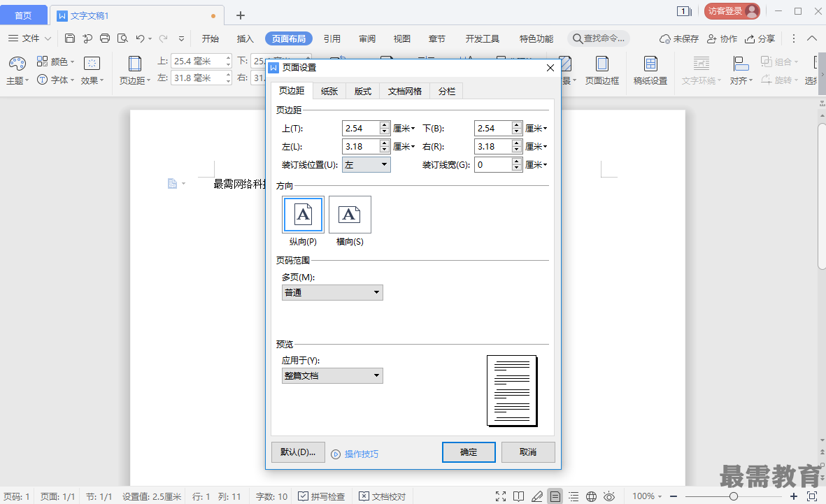Click the Cancel (取消) button

tap(528, 452)
